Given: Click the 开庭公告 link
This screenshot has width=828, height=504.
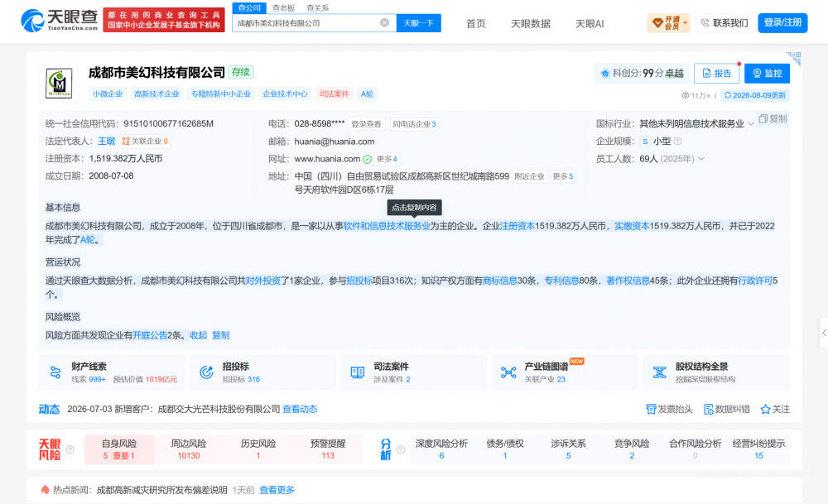Looking at the screenshot, I should pyautogui.click(x=150, y=335).
